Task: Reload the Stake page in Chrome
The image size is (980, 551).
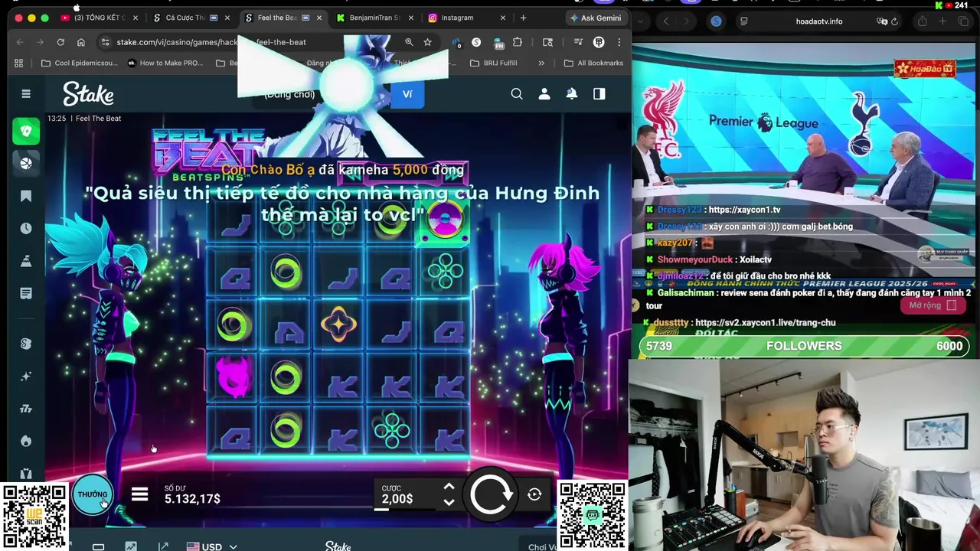Action: [60, 42]
